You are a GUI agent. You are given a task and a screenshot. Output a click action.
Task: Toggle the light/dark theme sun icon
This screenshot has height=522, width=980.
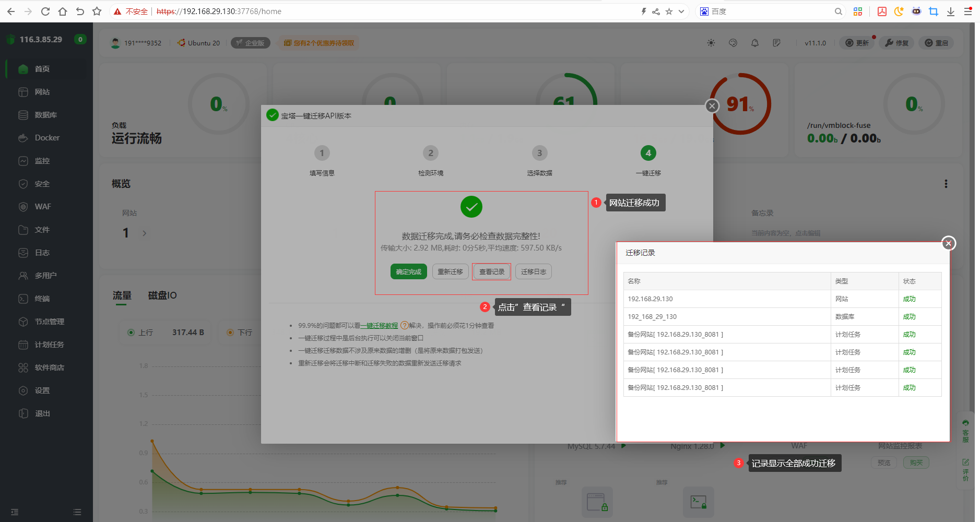711,43
